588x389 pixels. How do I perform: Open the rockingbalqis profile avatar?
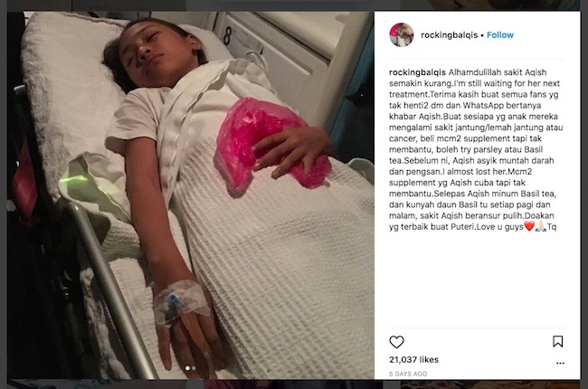(402, 35)
